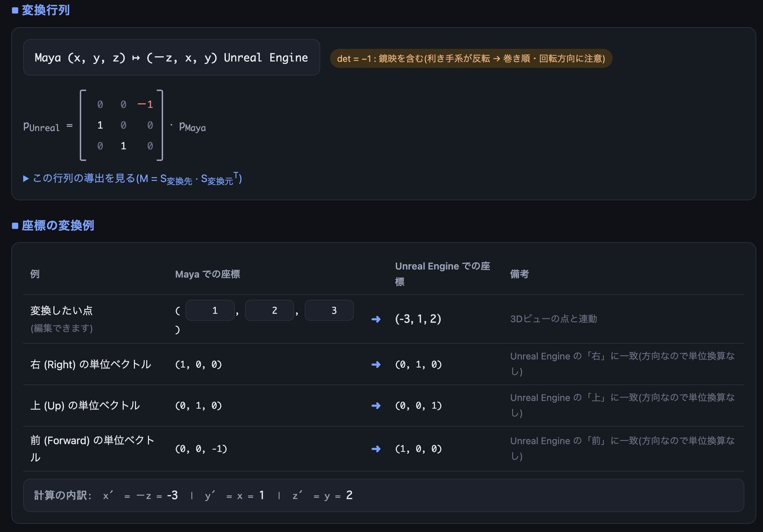The image size is (763, 532).
Task: Click the det = −1 mirror warning badge
Action: click(471, 58)
